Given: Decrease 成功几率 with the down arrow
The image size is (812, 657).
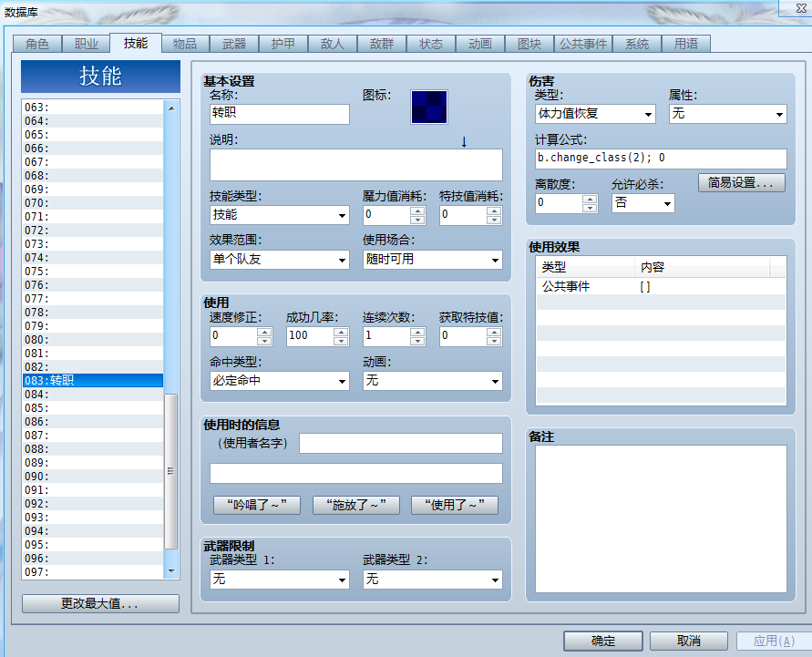Looking at the screenshot, I should point(341,341).
